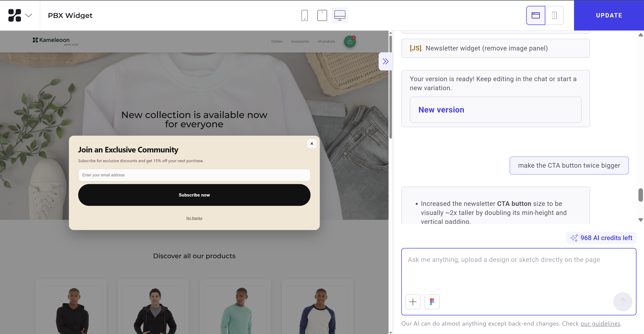Switch to tablet device preview
The width and height of the screenshot is (644, 334).
point(322,15)
